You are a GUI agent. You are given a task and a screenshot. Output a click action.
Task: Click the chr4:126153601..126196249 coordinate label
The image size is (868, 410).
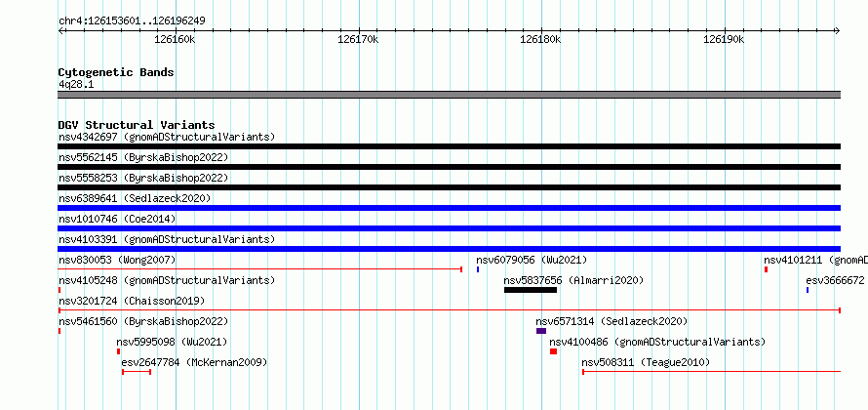point(132,21)
